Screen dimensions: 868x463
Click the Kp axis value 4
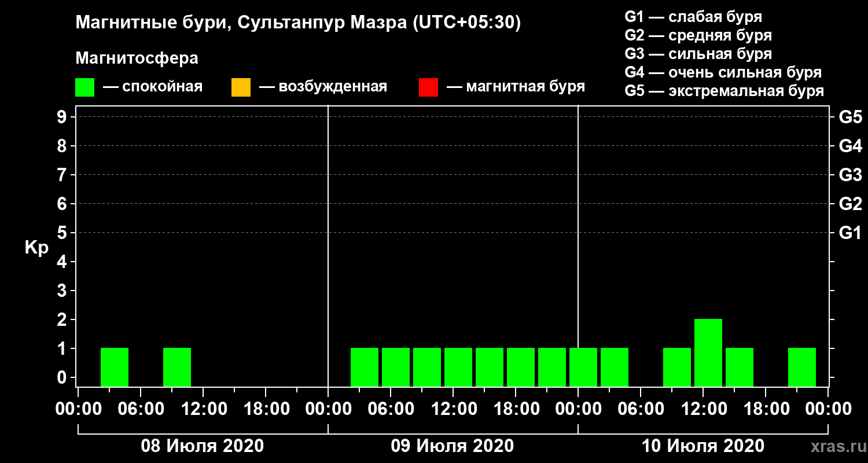point(63,262)
